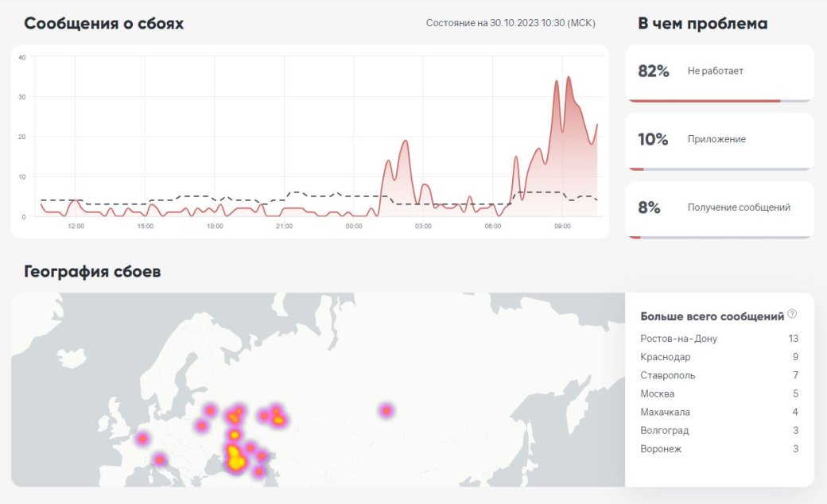
Task: Select the "Ростов-на-Дону" city row
Action: 720,339
